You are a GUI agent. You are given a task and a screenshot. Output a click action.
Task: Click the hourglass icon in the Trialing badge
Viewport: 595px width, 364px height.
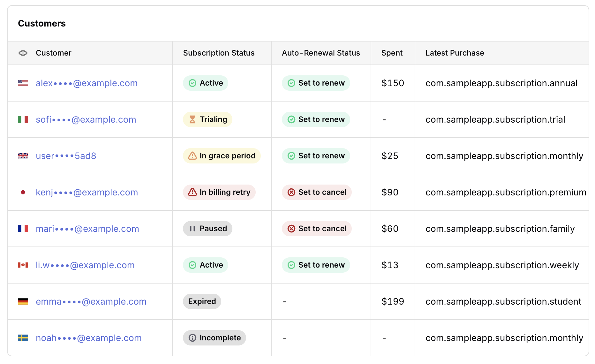tap(192, 119)
